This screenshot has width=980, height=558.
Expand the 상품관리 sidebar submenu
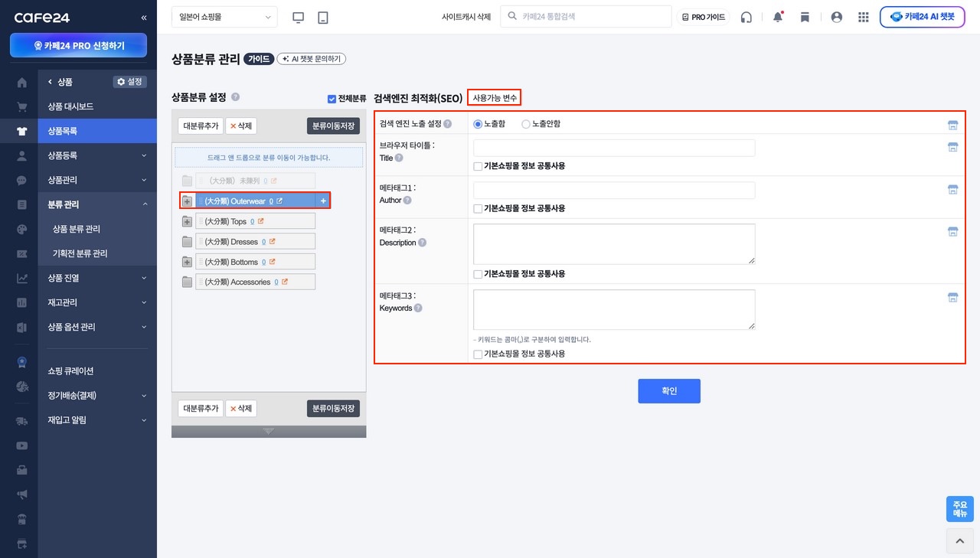(144, 180)
